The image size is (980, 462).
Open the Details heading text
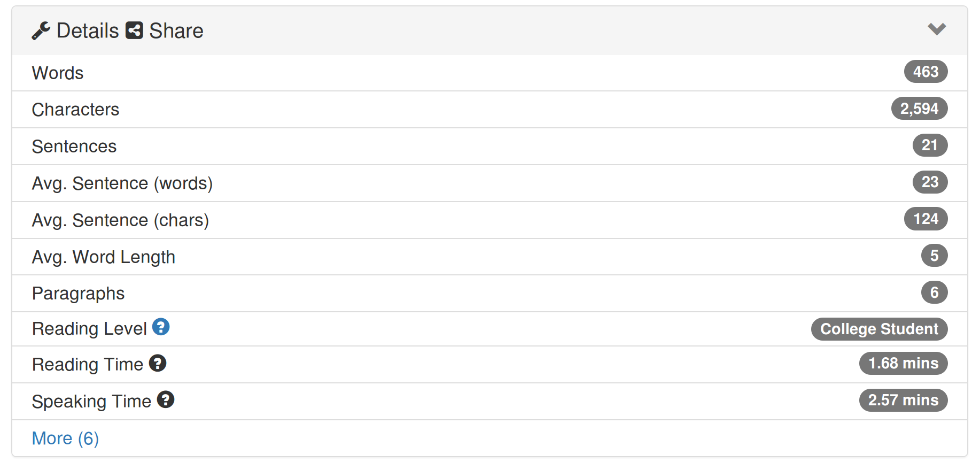[88, 31]
